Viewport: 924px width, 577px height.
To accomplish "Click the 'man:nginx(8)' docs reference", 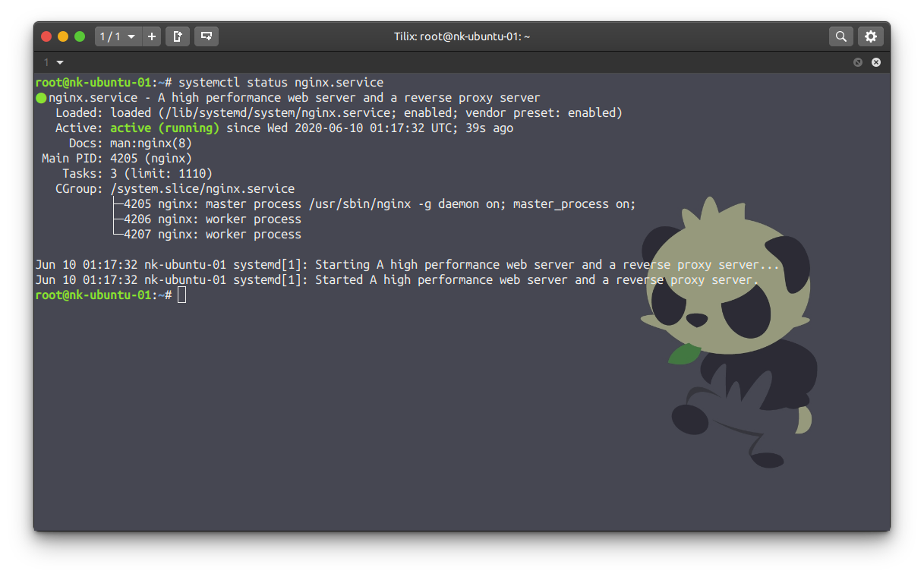I will click(151, 143).
